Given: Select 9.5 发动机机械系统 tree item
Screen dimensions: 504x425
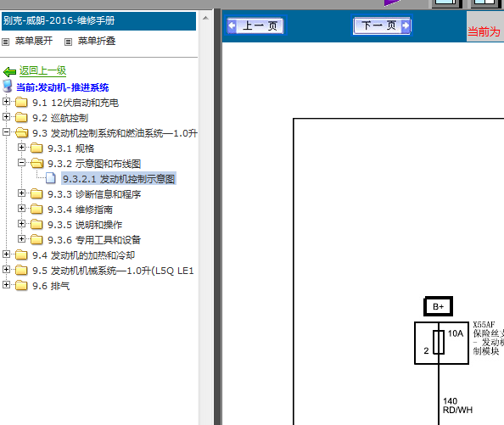Looking at the screenshot, I should coord(113,271).
